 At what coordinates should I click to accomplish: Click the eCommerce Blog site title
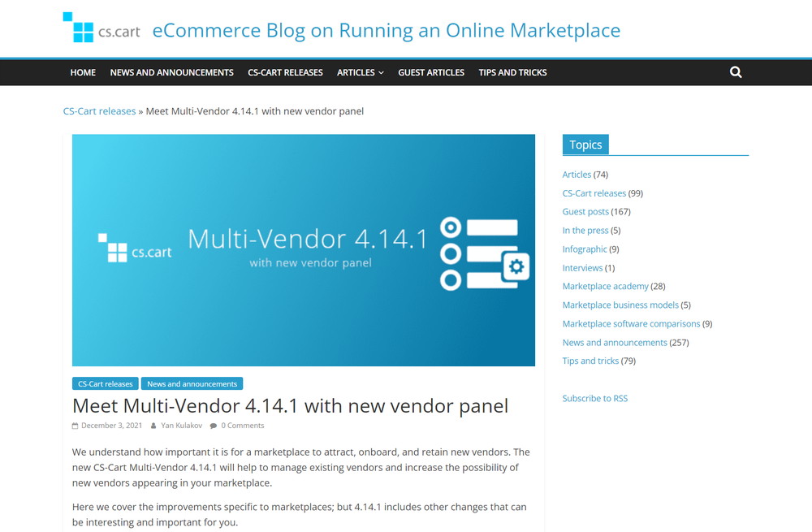pos(387,30)
